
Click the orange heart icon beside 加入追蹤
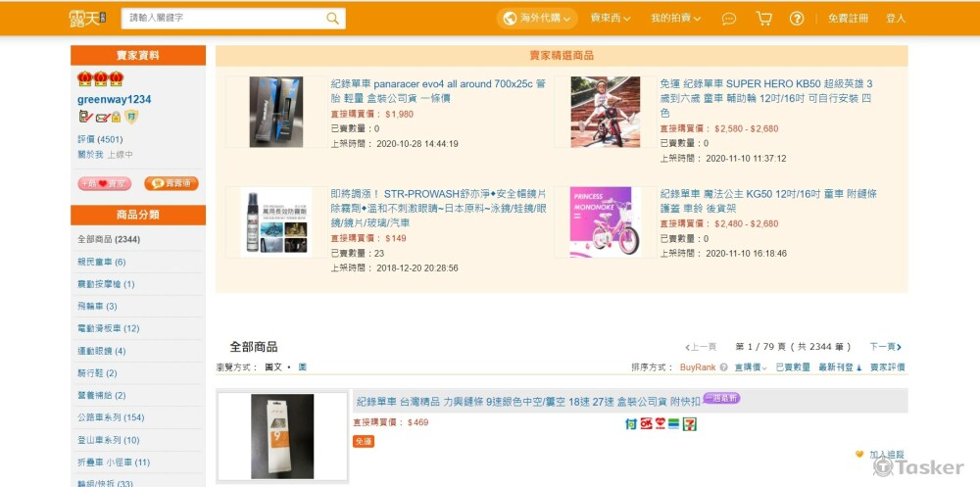point(859,454)
